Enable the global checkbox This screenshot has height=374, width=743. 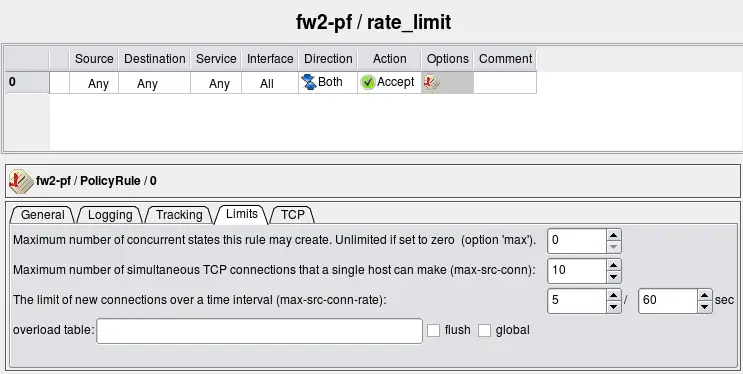[x=484, y=330]
